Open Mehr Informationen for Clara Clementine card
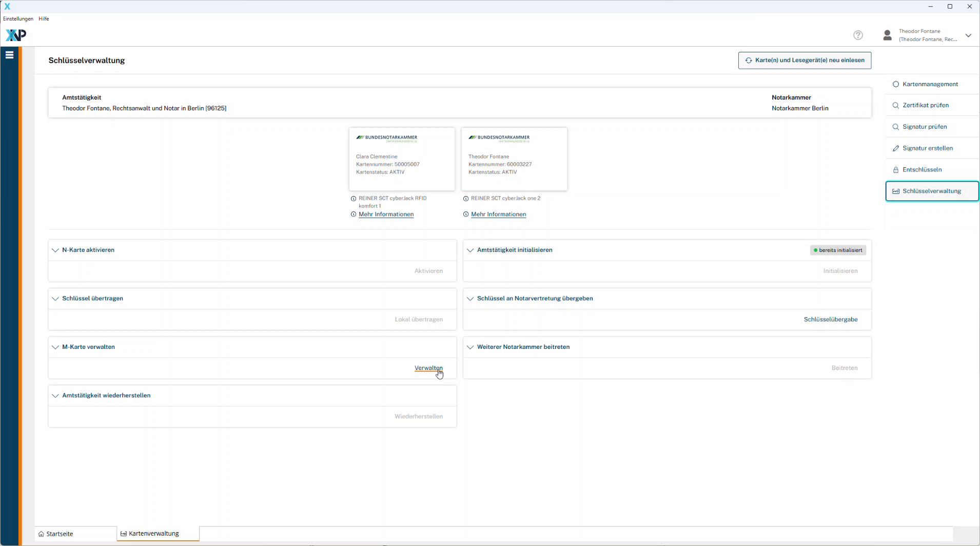 386,215
